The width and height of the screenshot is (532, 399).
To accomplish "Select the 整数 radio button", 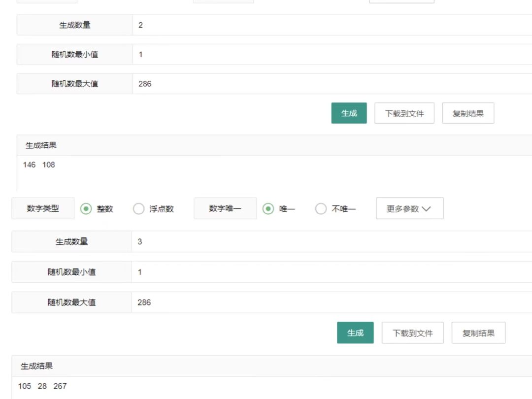I will (86, 209).
